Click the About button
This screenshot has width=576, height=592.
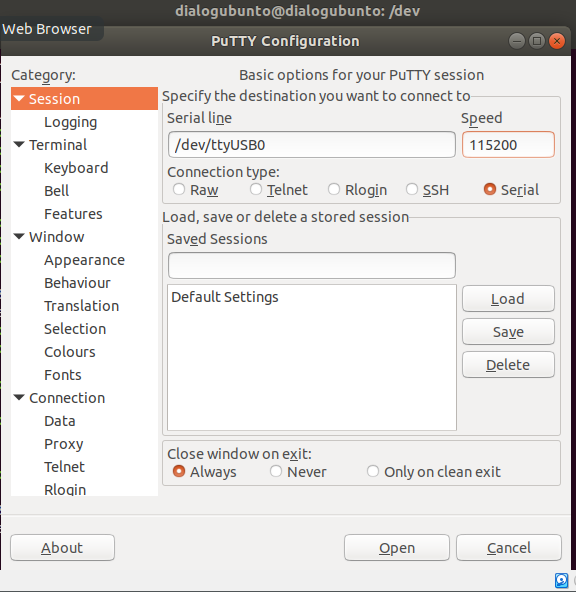click(x=62, y=547)
